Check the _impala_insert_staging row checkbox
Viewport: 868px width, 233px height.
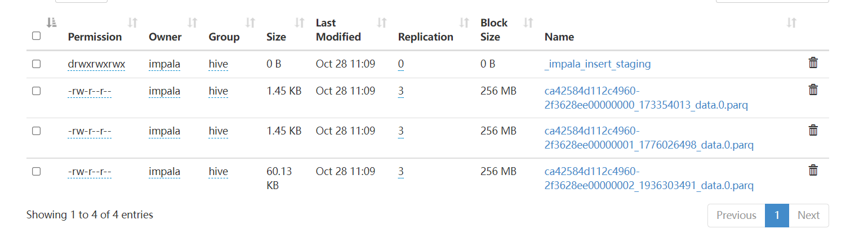[37, 64]
